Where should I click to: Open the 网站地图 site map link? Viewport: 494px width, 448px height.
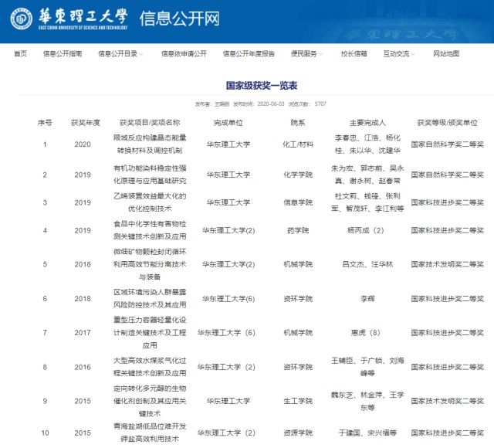(x=446, y=53)
